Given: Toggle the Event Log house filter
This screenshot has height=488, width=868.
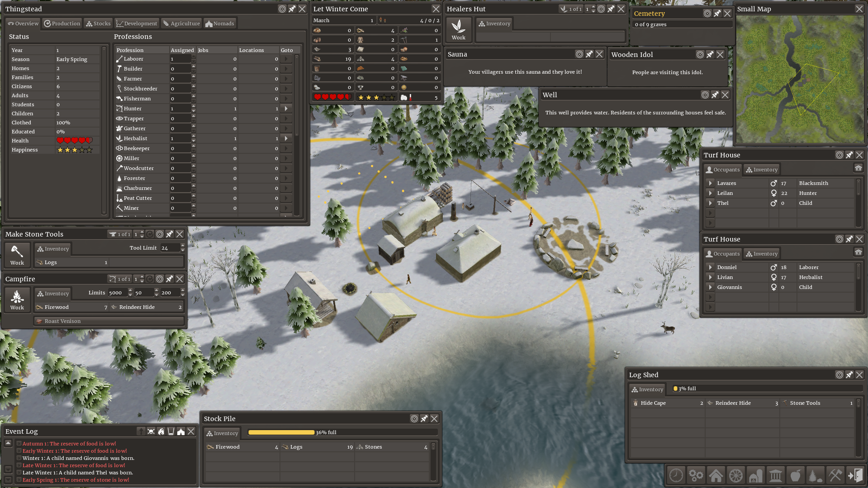Looking at the screenshot, I should [x=181, y=431].
